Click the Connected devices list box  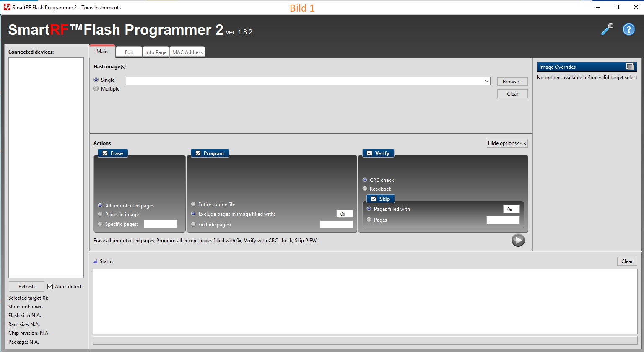click(46, 168)
